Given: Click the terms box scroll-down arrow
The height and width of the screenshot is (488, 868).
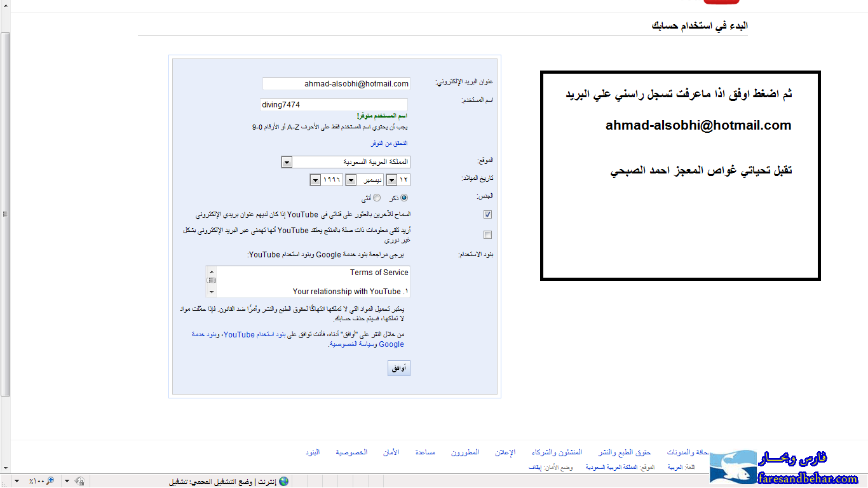Looking at the screenshot, I should (211, 292).
